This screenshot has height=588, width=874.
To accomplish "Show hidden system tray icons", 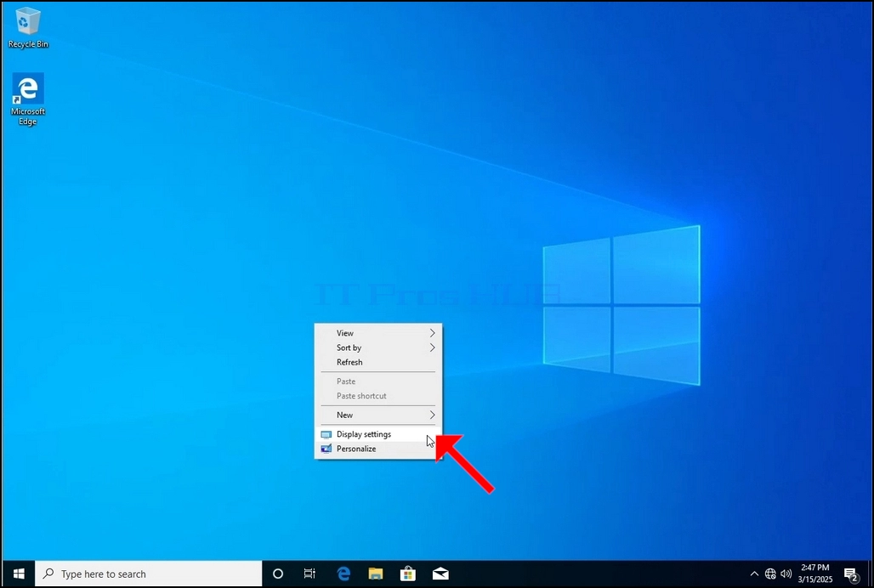I will tap(754, 574).
